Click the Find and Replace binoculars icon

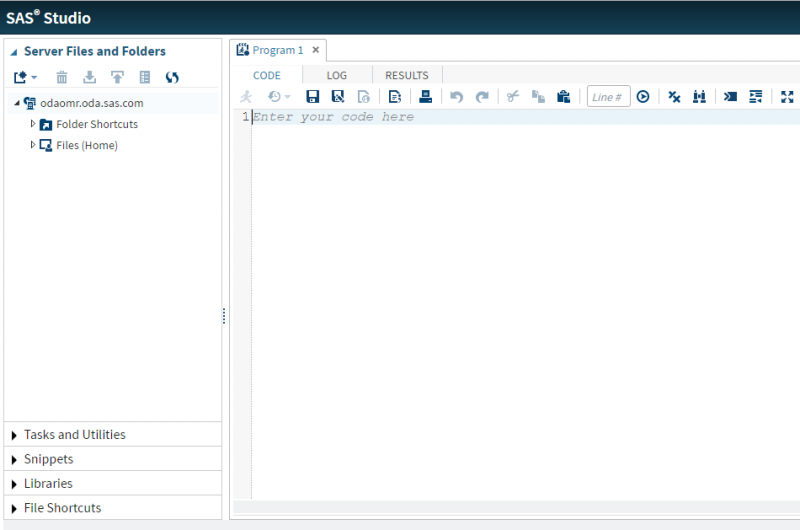[699, 97]
